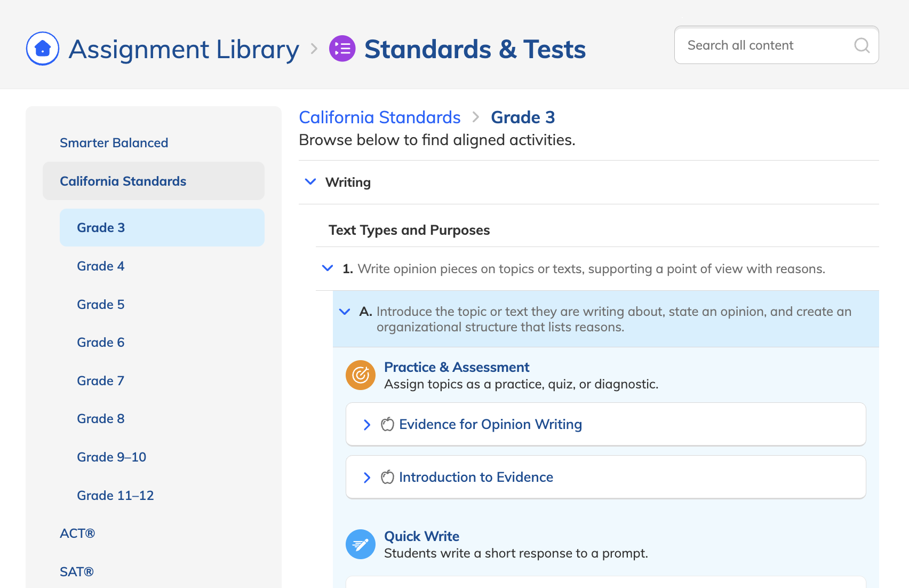The width and height of the screenshot is (909, 588).
Task: Select Grade 9–10 in the sidebar
Action: [x=111, y=457]
